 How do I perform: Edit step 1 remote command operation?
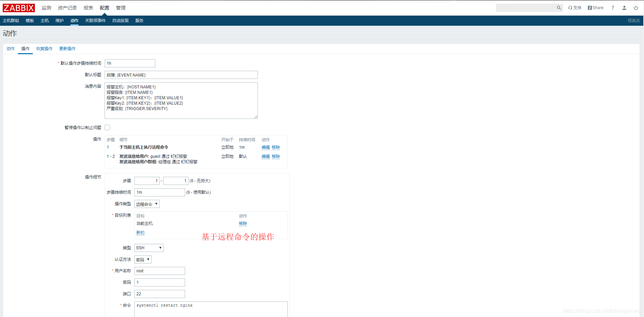(x=266, y=147)
